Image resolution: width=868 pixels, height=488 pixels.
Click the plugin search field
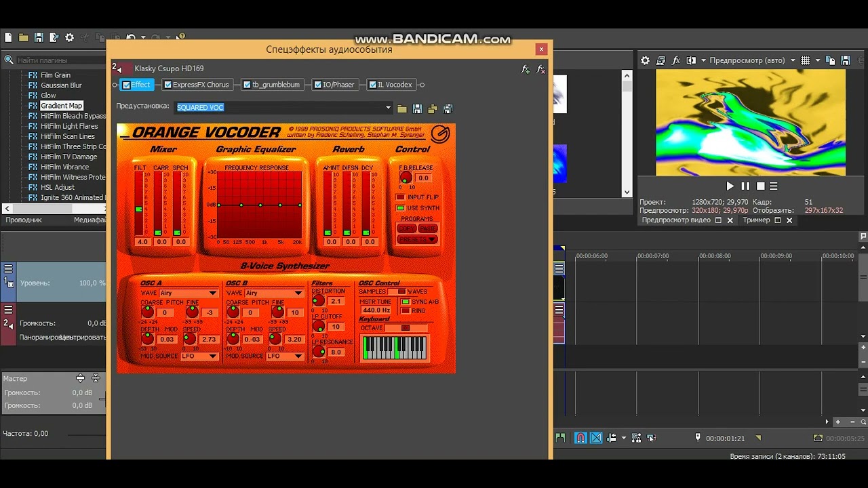coord(60,60)
